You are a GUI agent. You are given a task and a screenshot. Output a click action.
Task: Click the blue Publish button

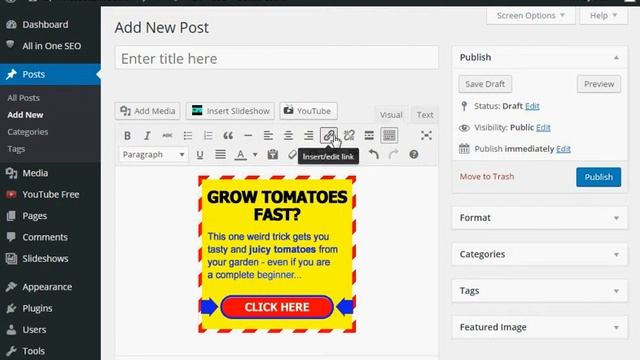tap(598, 177)
